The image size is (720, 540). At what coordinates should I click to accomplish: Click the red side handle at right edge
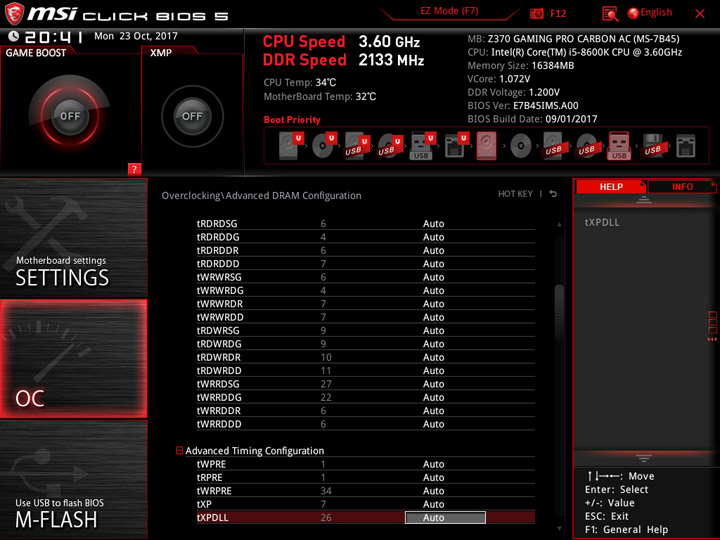coord(712,326)
